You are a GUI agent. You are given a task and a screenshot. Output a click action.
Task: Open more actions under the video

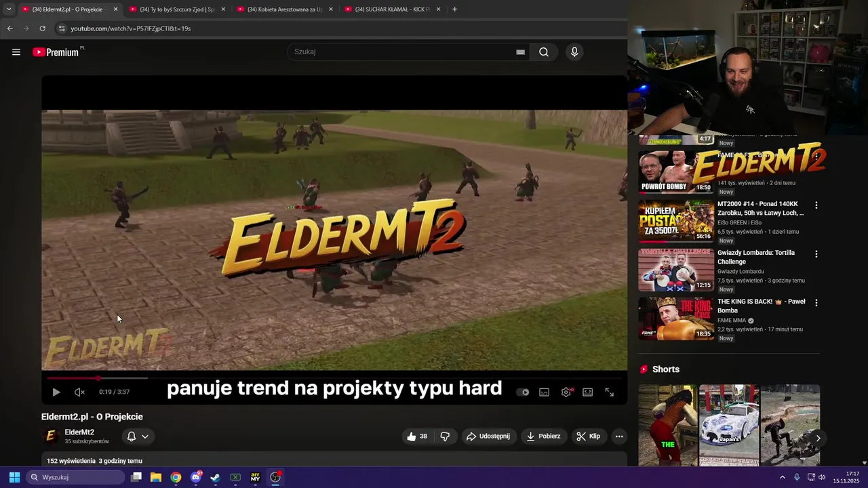point(619,436)
